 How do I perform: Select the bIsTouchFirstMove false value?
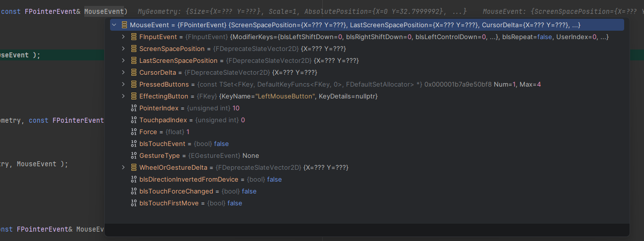click(x=234, y=203)
